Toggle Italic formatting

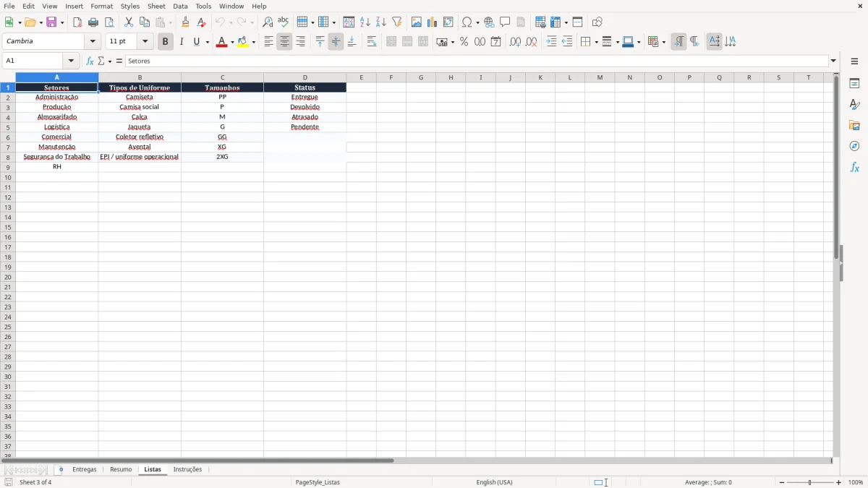(x=182, y=42)
